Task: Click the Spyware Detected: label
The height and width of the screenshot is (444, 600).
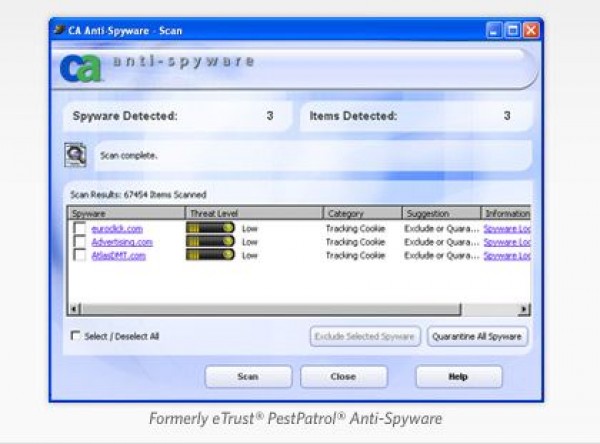Action: coord(125,116)
